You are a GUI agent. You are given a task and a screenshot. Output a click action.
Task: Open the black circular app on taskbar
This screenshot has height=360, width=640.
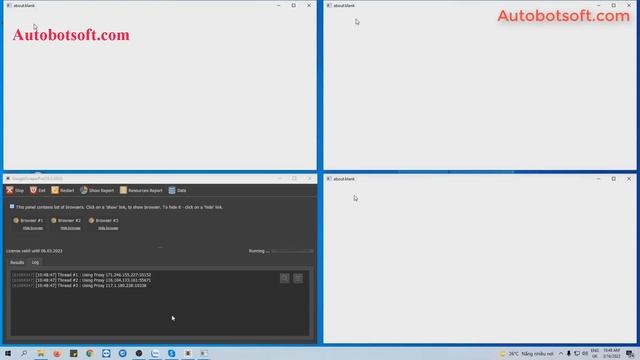pyautogui.click(x=139, y=353)
